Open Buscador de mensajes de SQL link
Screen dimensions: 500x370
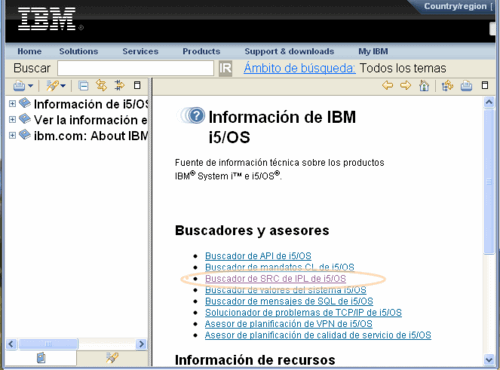[x=289, y=301]
